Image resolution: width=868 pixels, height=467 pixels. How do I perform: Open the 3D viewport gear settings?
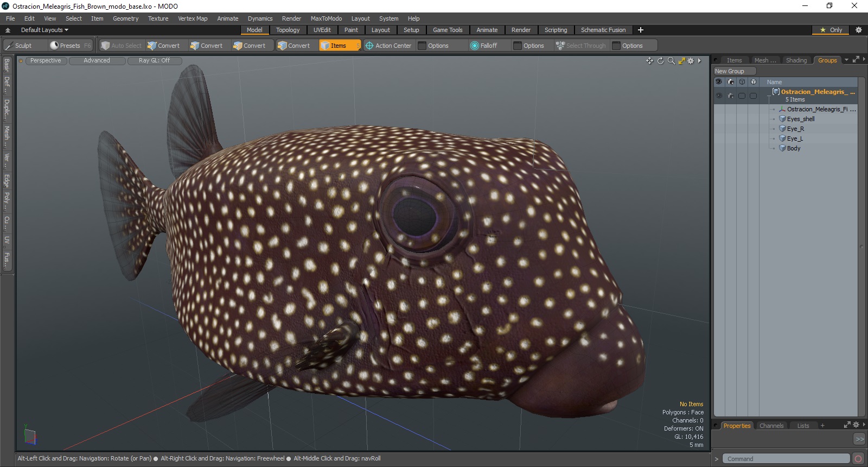point(691,61)
